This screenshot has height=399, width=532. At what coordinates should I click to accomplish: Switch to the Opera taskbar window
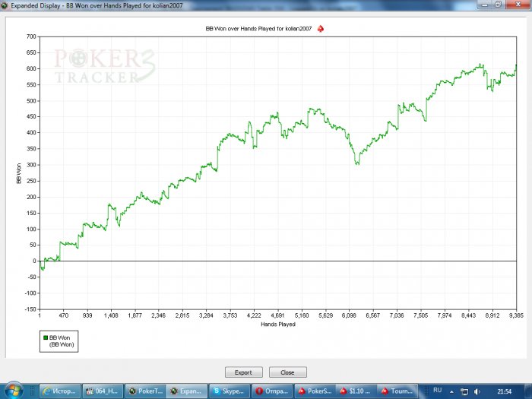pyautogui.click(x=272, y=391)
